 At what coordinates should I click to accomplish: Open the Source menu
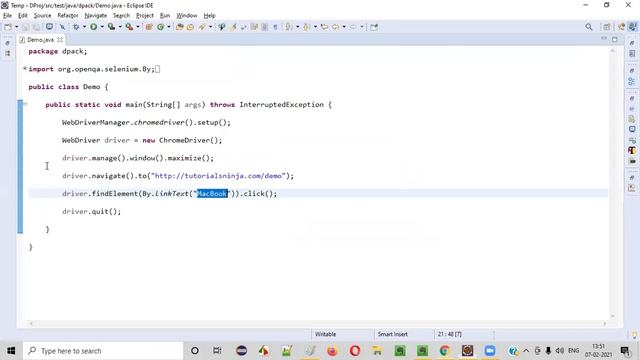pos(42,16)
